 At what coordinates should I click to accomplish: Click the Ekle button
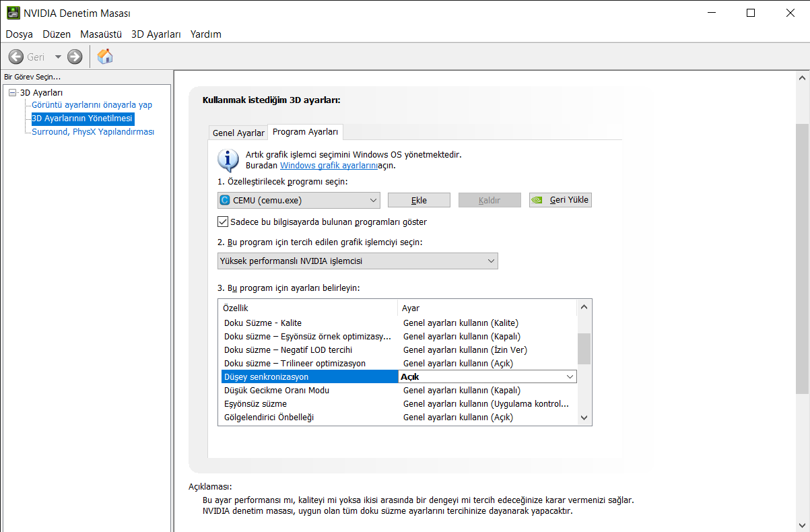pos(419,200)
